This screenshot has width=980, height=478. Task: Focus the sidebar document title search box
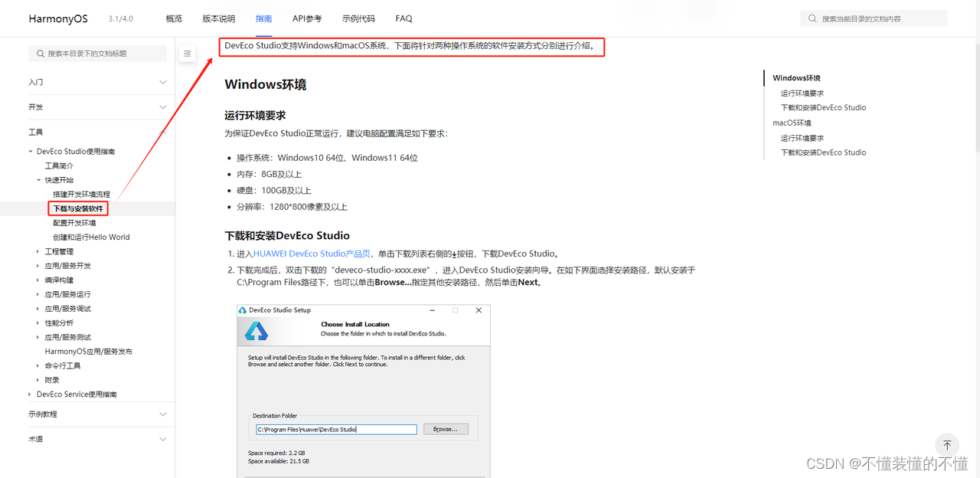[x=97, y=54]
